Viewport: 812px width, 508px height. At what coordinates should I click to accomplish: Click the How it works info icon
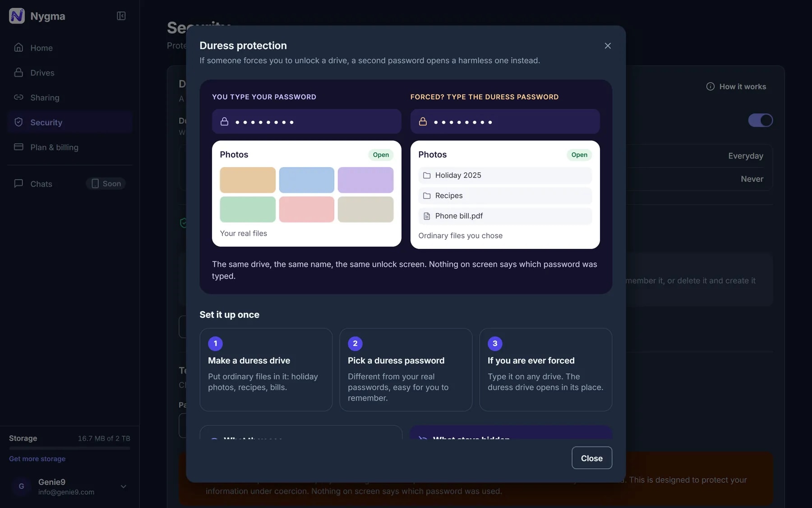[x=710, y=86]
